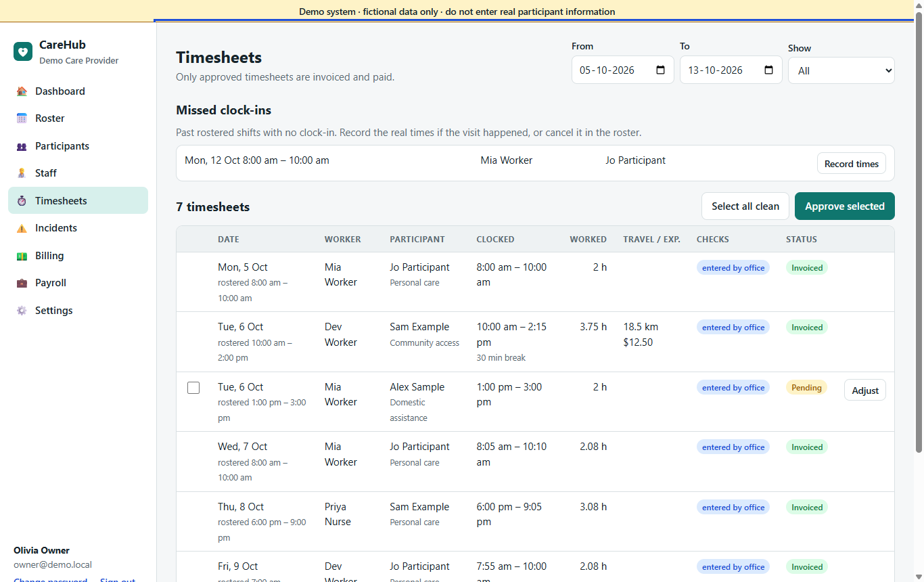924x582 pixels.
Task: Click the $12.50 expense value
Action: click(x=638, y=342)
